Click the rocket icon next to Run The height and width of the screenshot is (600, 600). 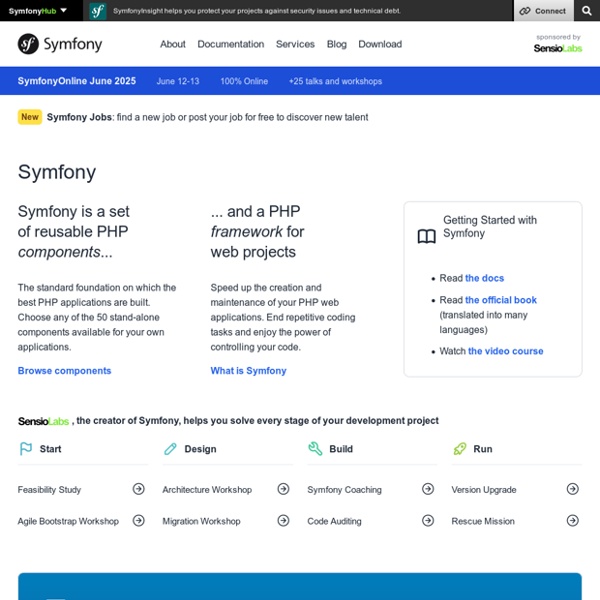[460, 448]
